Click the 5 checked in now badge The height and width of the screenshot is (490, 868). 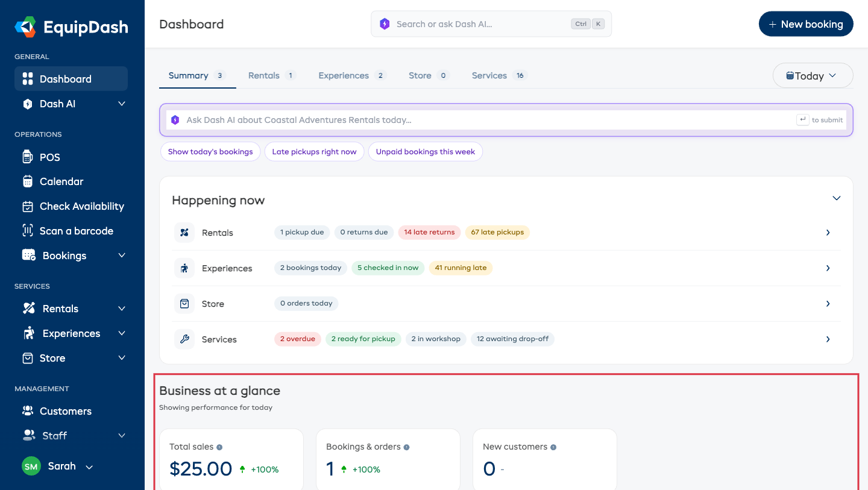[388, 268]
